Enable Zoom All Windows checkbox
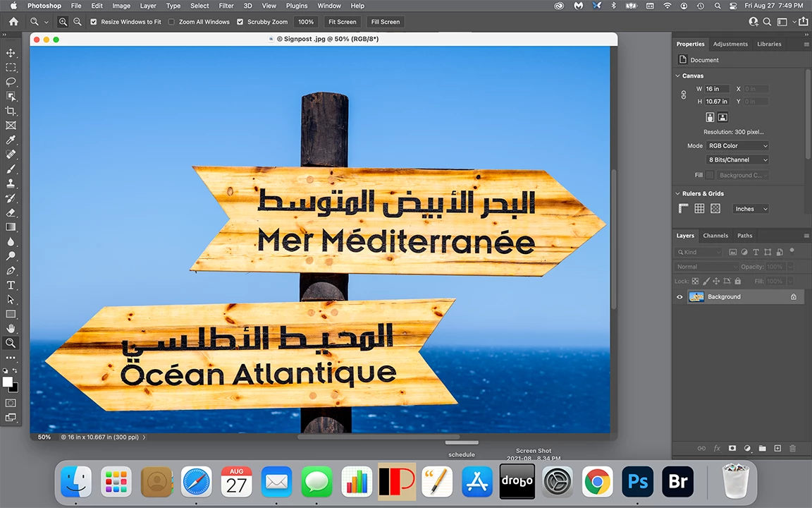 (171, 22)
